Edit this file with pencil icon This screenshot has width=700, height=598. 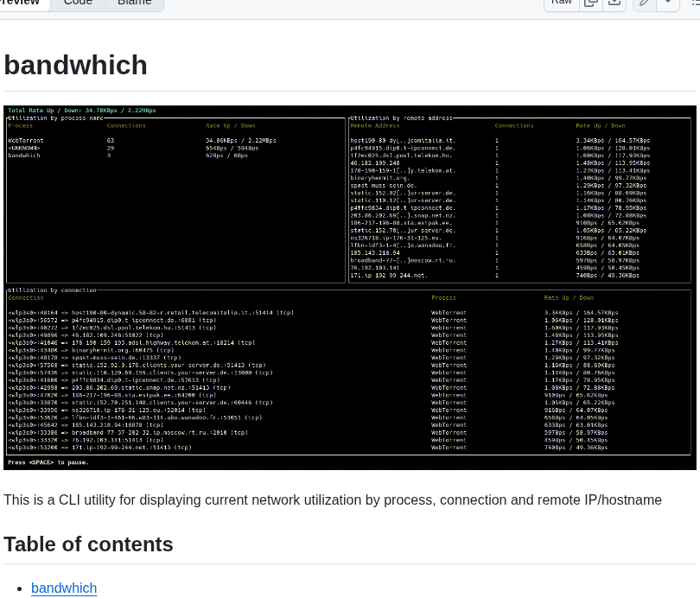644,3
